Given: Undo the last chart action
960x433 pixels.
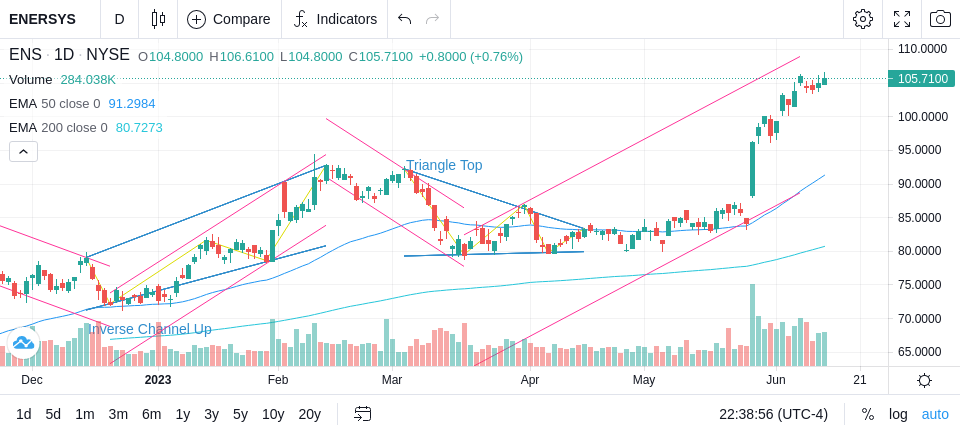Looking at the screenshot, I should 404,19.
